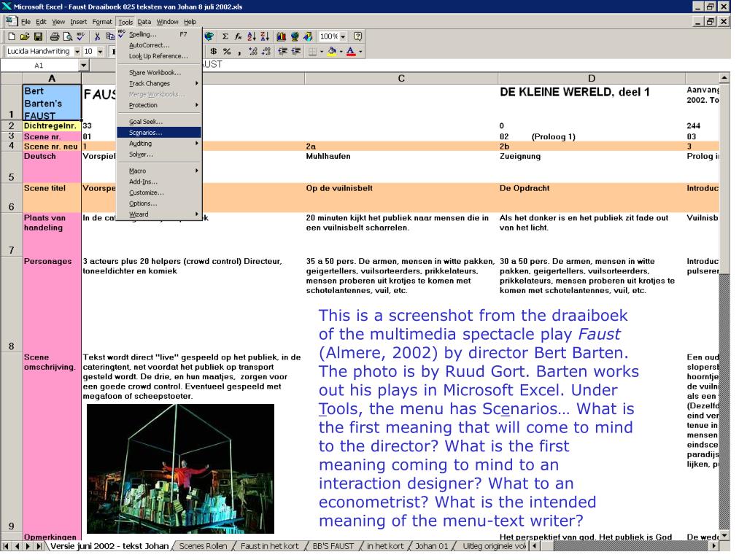Choose Goal Seek... menu item
747x560 pixels.
tap(158, 122)
